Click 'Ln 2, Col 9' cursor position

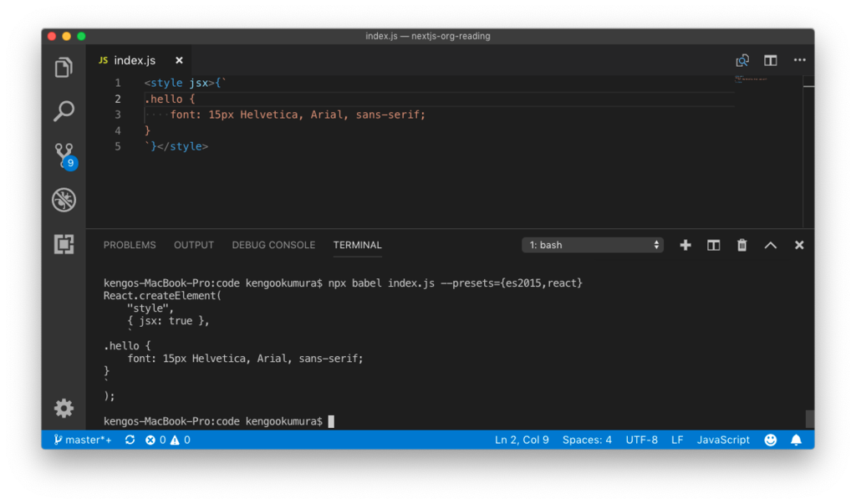[522, 440]
